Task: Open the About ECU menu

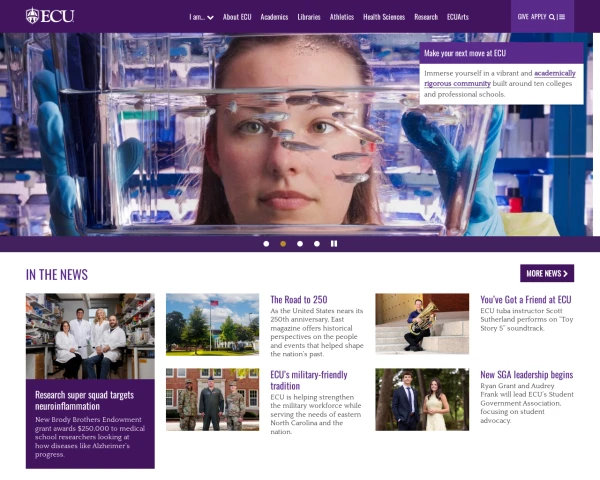Action: [x=237, y=17]
